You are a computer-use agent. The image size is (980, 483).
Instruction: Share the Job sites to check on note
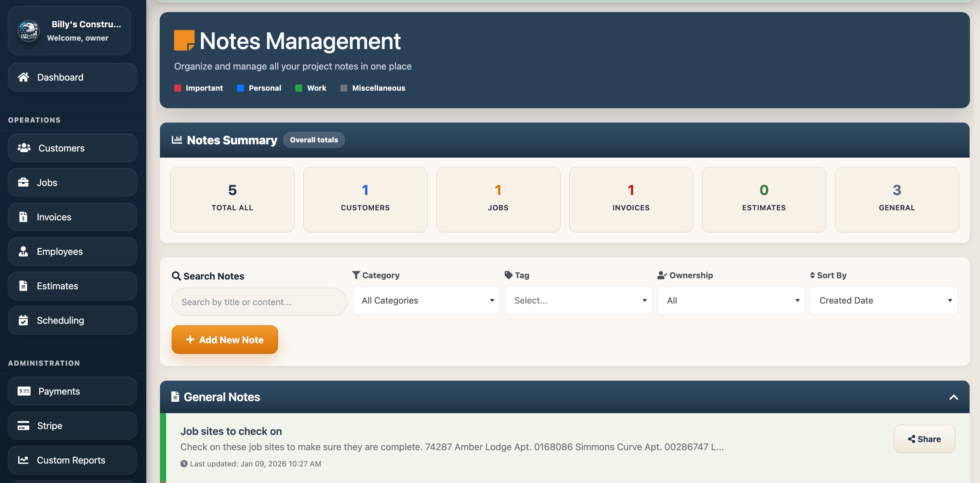924,439
